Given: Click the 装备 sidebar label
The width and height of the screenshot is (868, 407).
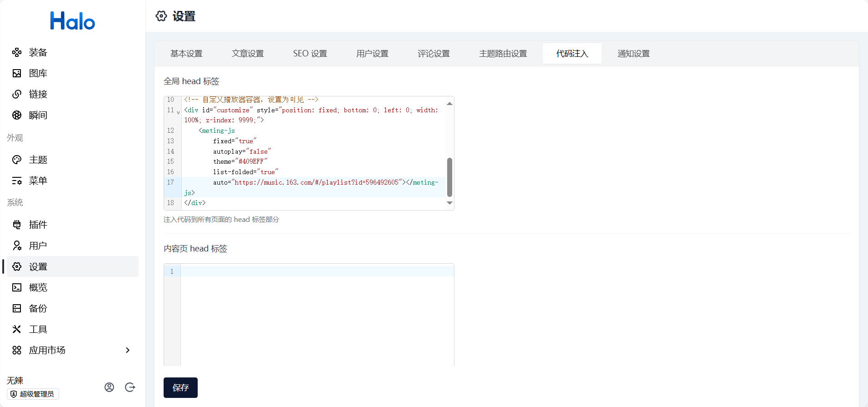Looking at the screenshot, I should point(38,52).
